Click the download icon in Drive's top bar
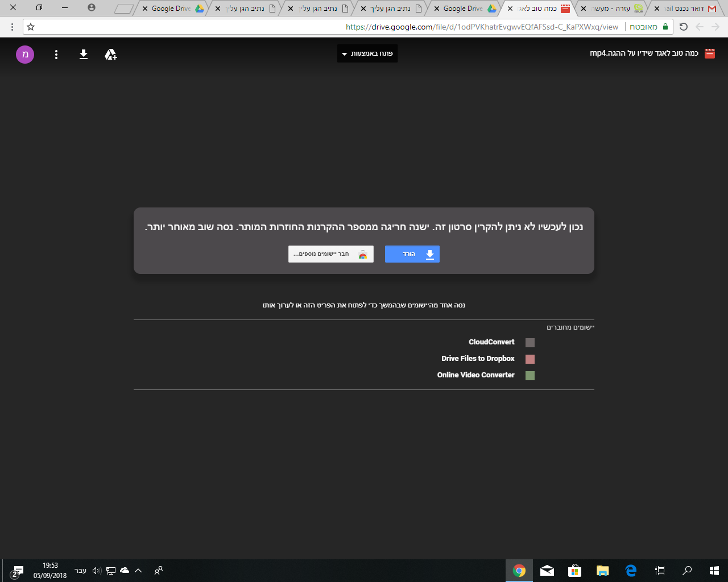Image resolution: width=728 pixels, height=582 pixels. point(84,54)
